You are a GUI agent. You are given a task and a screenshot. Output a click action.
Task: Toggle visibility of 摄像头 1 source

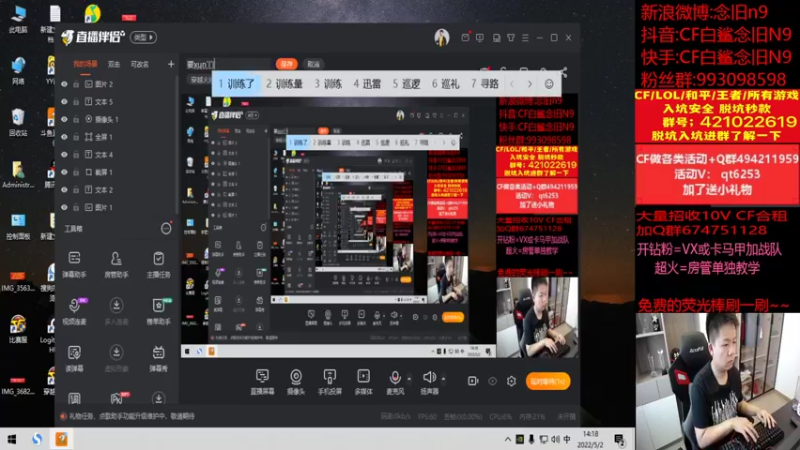click(x=64, y=119)
